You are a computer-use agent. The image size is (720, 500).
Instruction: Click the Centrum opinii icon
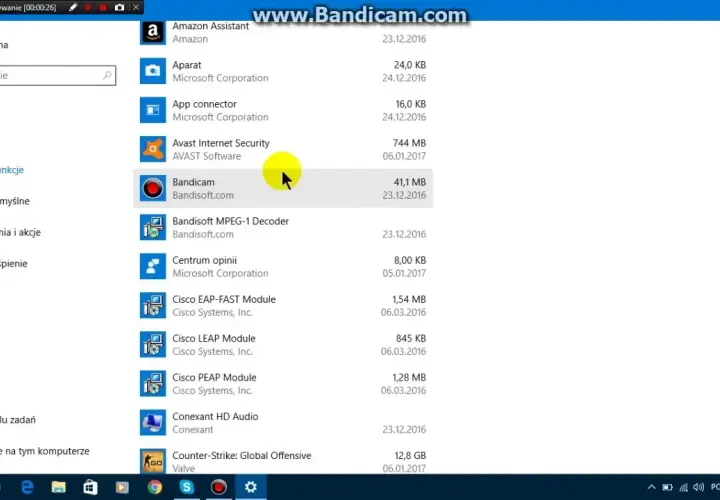click(x=153, y=266)
